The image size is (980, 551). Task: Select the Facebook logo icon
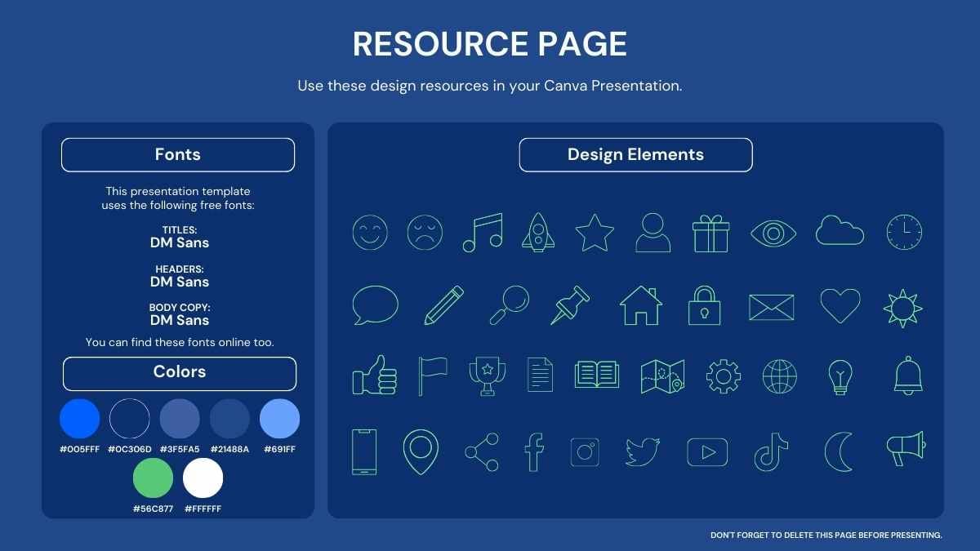[534, 452]
